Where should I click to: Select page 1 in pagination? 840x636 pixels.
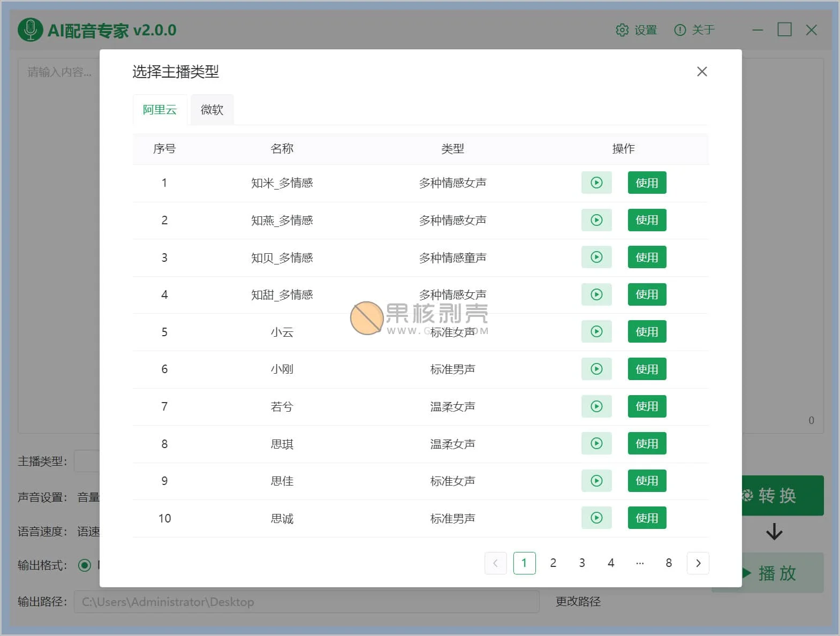524,563
